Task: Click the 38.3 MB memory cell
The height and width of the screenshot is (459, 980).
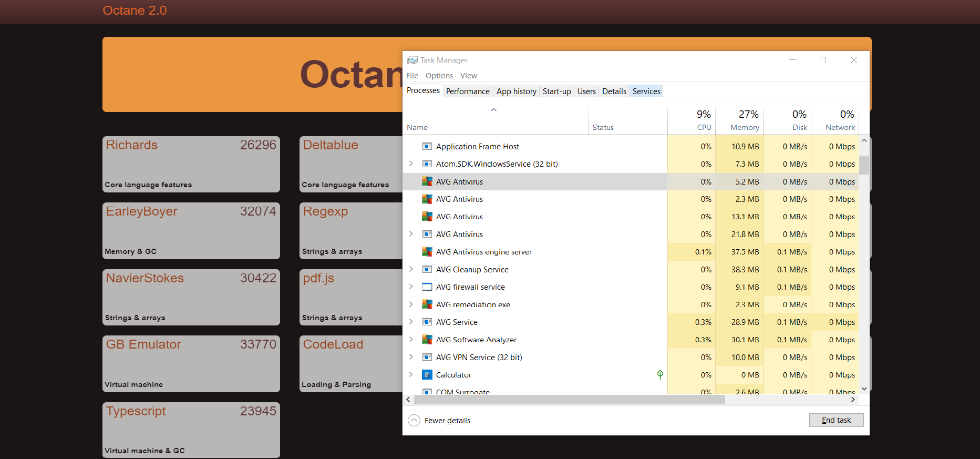Action: pyautogui.click(x=739, y=270)
